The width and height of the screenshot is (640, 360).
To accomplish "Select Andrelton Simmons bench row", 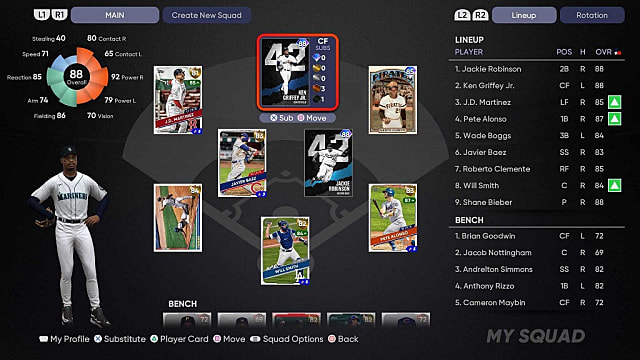I will click(x=537, y=269).
